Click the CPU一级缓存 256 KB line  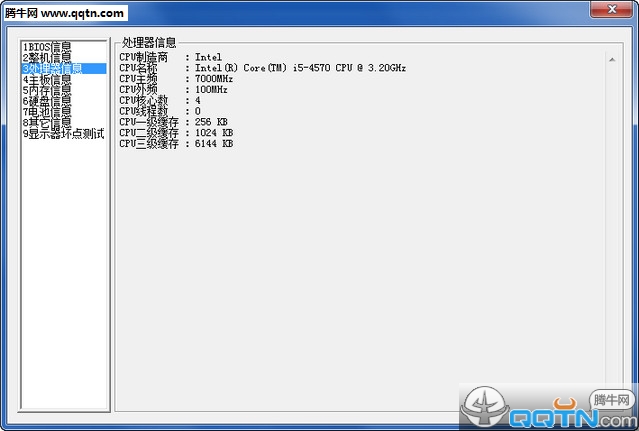coord(174,122)
